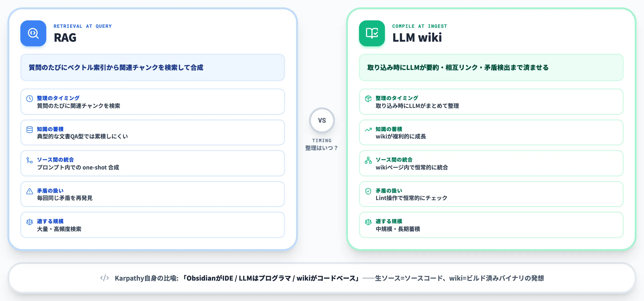Click the network icon in LLM wiki ソース間の統合 row
The image size is (644, 301).
(368, 160)
